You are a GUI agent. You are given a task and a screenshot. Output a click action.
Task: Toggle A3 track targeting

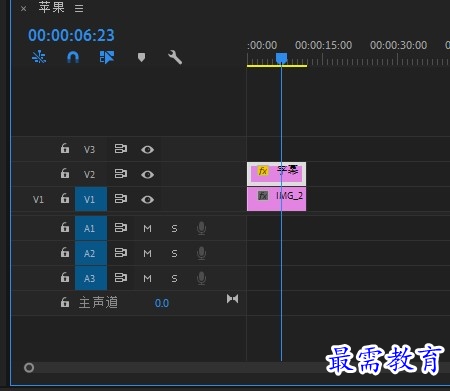click(x=91, y=278)
